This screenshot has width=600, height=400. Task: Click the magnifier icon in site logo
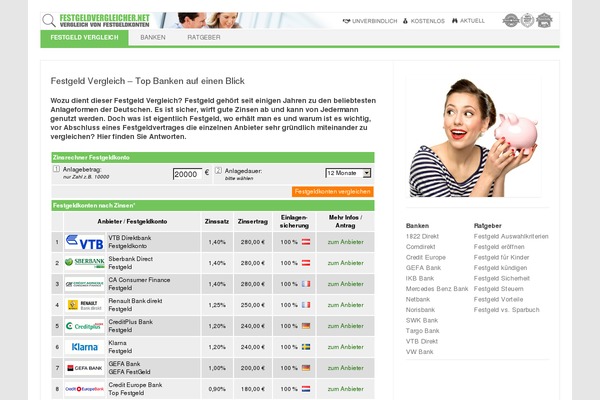[49, 20]
